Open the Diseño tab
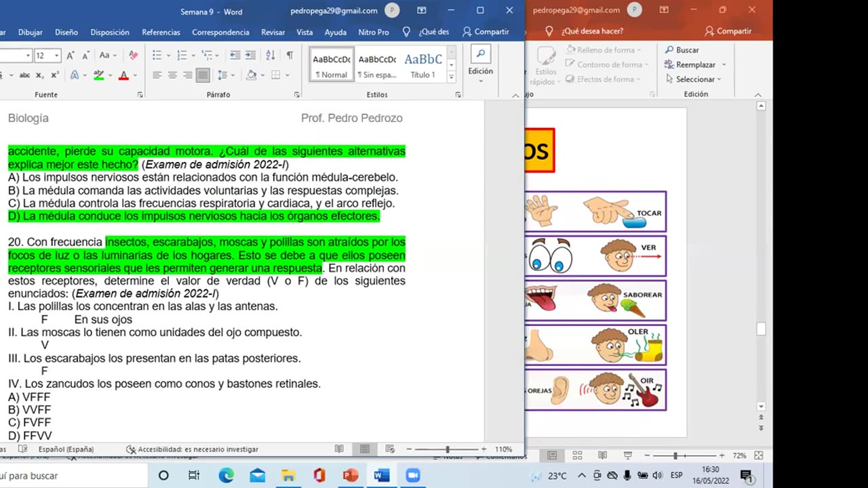Screen dimensions: 868x488 [66, 32]
